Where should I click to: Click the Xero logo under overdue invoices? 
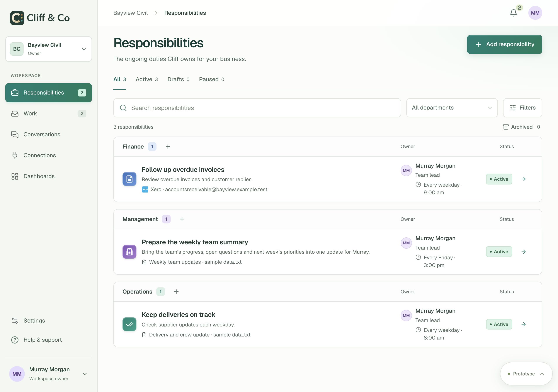tap(145, 189)
